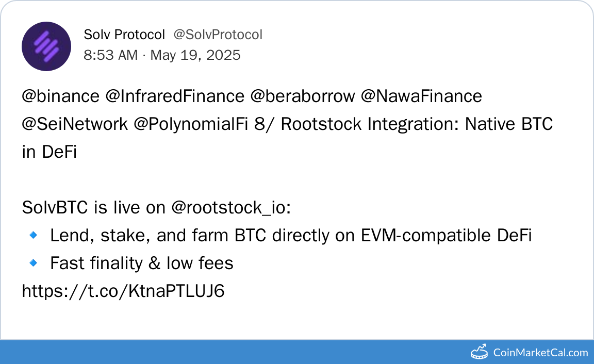The width and height of the screenshot is (594, 364).
Task: Open the @rootstock_io mention
Action: pyautogui.click(x=231, y=208)
